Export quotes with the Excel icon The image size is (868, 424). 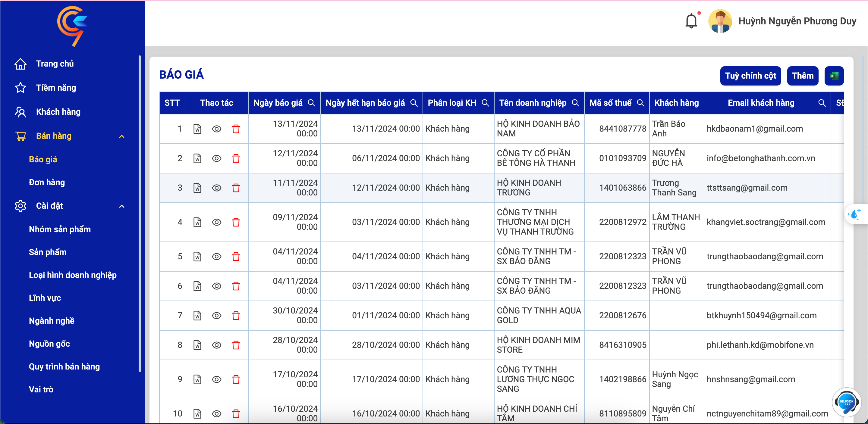834,76
